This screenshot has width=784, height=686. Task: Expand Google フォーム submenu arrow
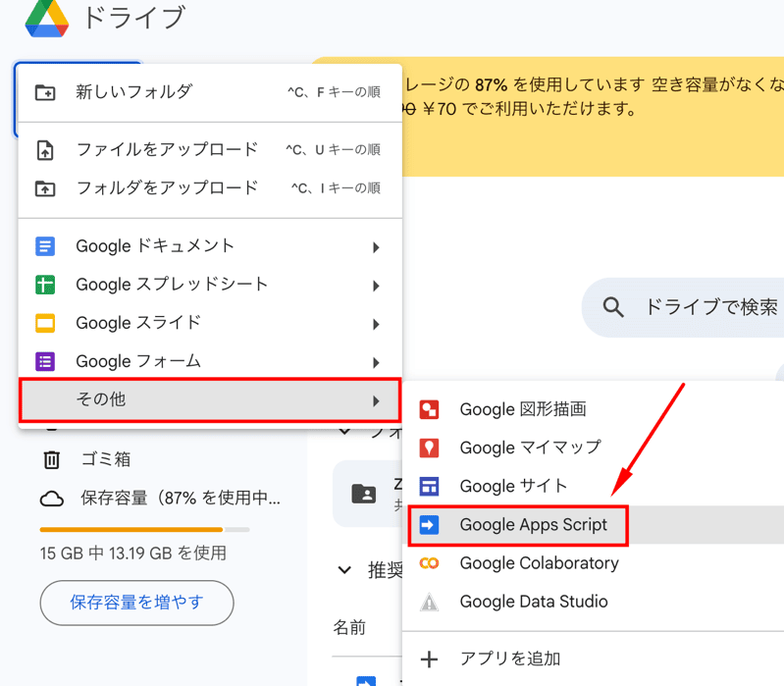pyautogui.click(x=376, y=362)
